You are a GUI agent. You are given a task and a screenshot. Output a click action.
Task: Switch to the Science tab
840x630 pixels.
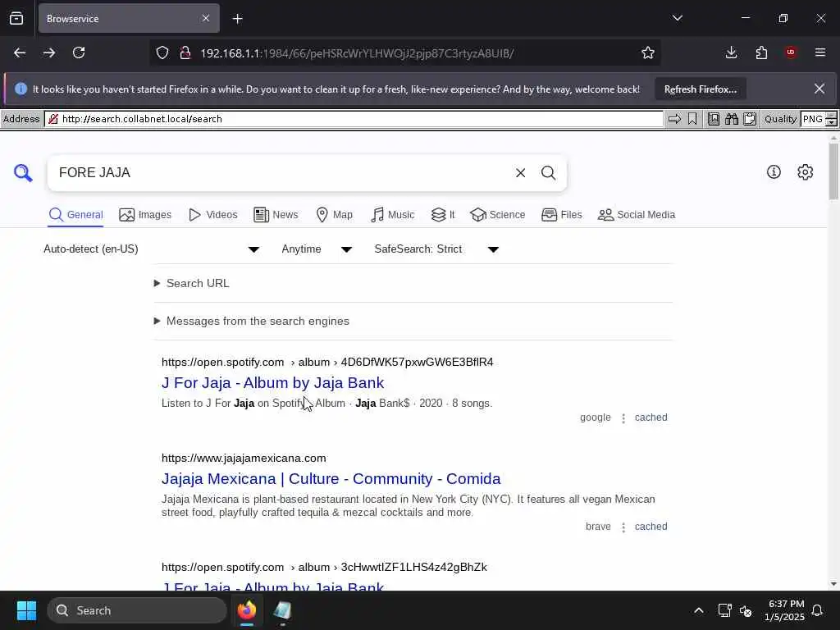[x=497, y=215]
